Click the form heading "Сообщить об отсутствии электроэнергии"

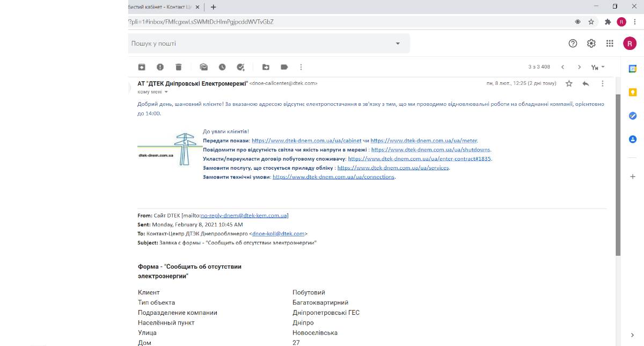point(189,271)
